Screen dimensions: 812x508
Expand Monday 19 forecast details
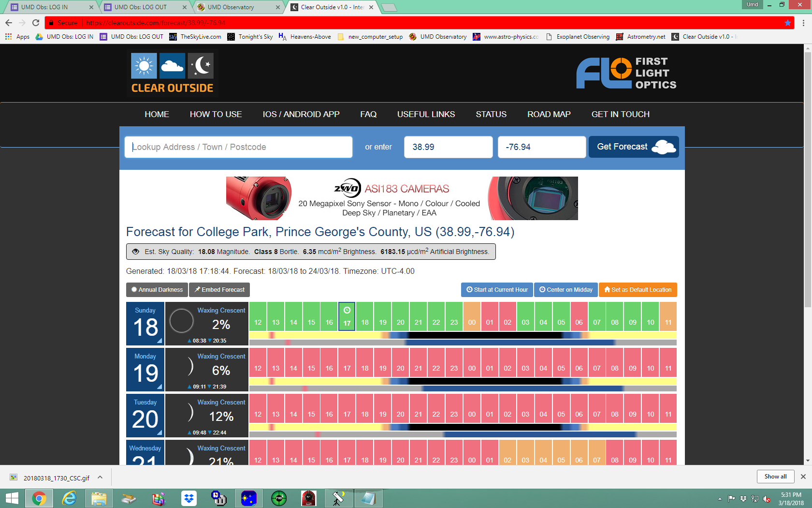(159, 387)
